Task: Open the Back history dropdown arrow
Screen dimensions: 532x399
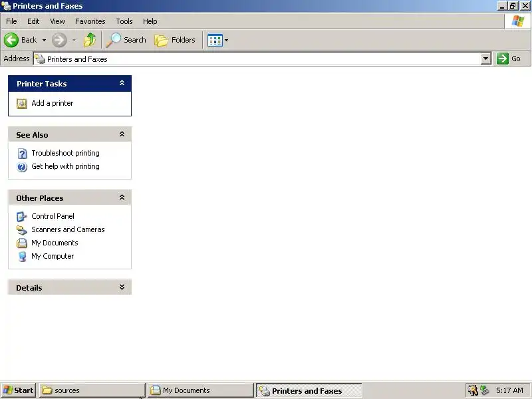Action: [44, 40]
